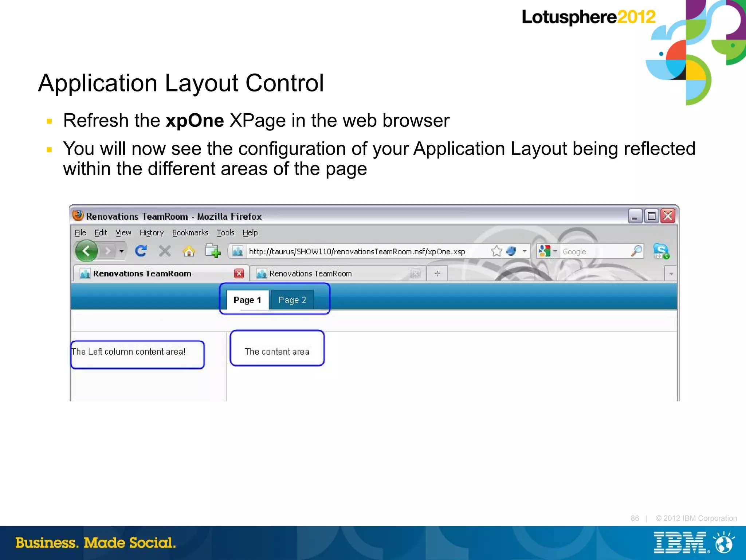
Task: Go to the Home page icon
Action: coord(189,251)
